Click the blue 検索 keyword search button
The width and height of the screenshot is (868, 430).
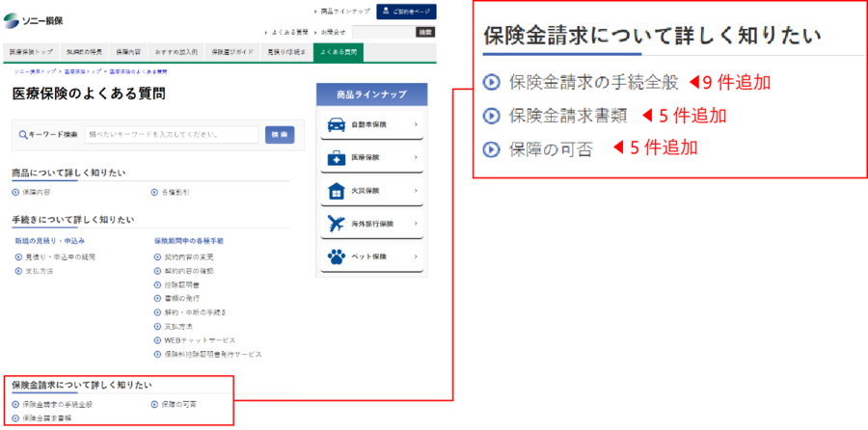pos(280,135)
